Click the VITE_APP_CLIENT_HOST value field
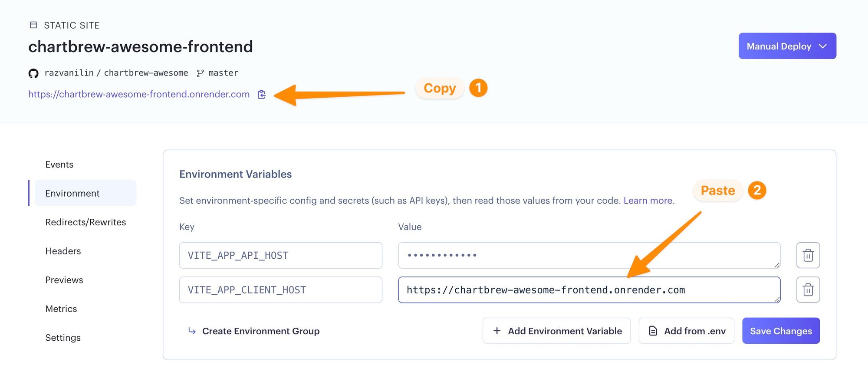Image resolution: width=868 pixels, height=372 pixels. click(589, 290)
